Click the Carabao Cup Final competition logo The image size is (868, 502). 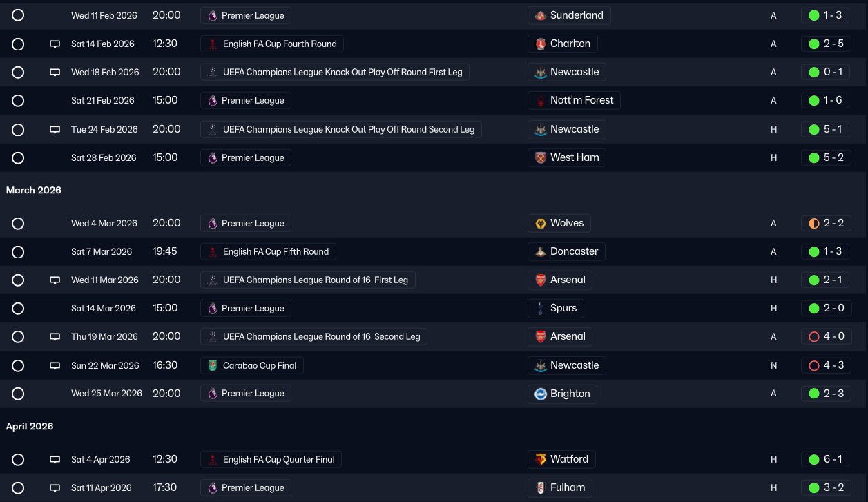(x=212, y=365)
